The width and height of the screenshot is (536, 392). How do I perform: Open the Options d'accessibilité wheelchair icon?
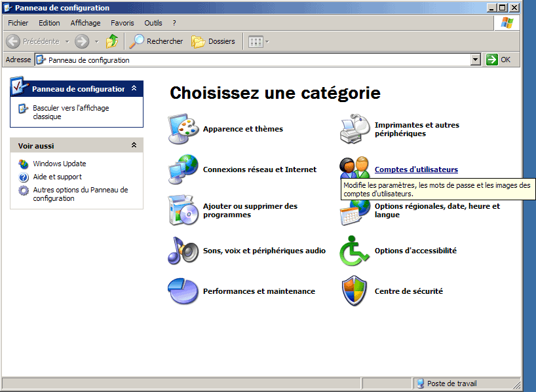(x=354, y=251)
